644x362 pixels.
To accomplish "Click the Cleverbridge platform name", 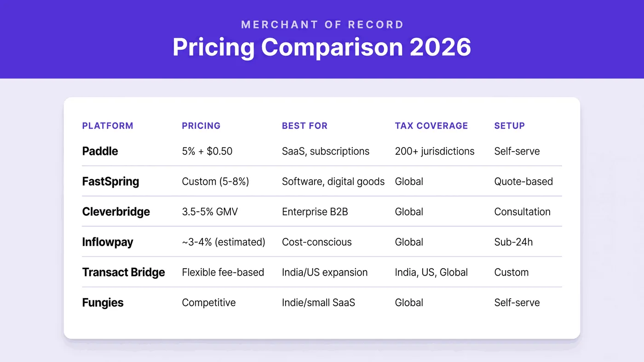I will tap(116, 212).
